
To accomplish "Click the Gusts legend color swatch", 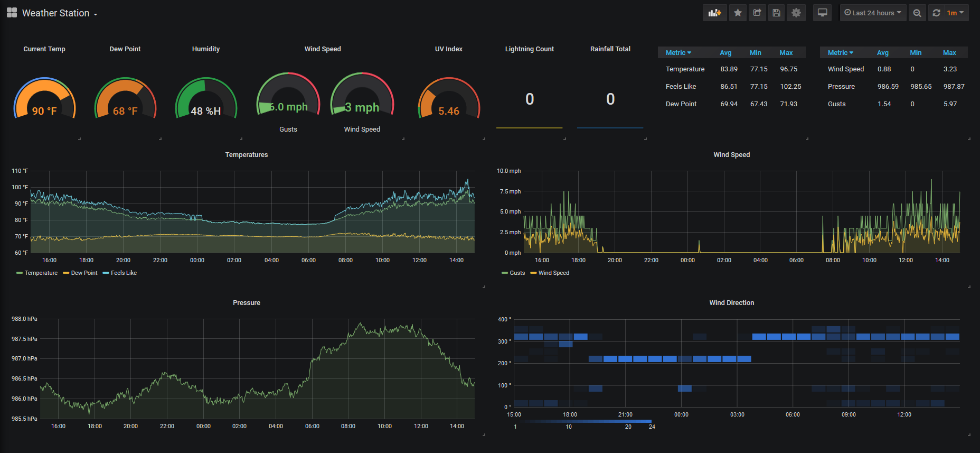I will point(505,273).
